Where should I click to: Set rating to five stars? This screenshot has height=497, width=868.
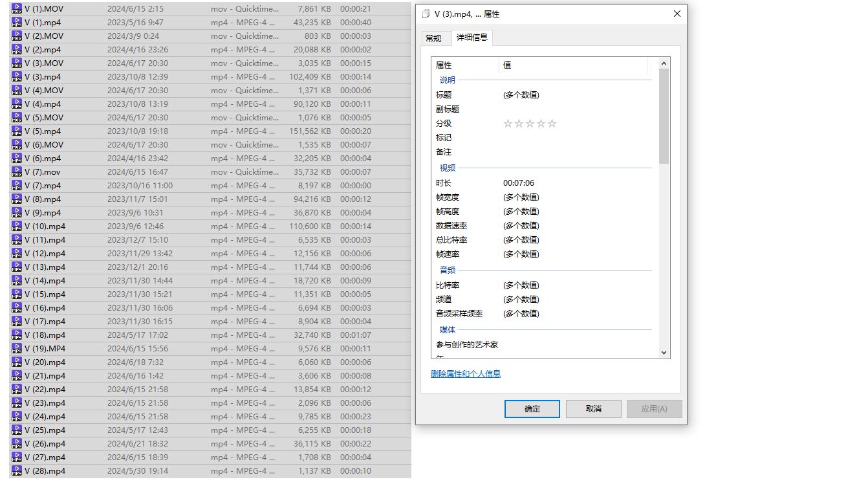552,124
